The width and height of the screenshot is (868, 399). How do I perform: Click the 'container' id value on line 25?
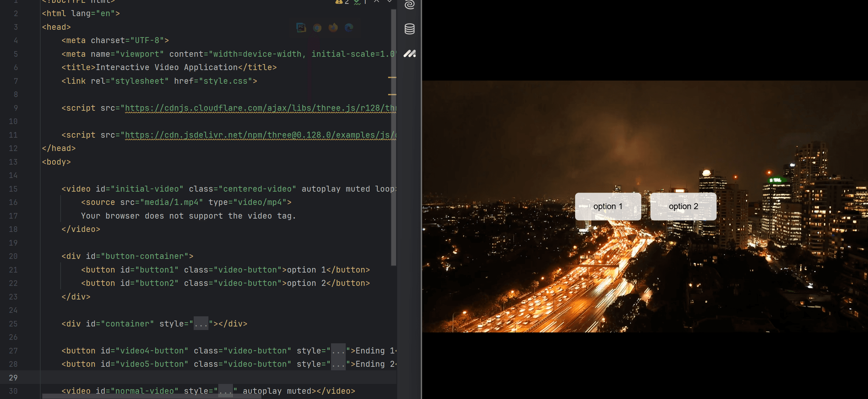(x=128, y=324)
